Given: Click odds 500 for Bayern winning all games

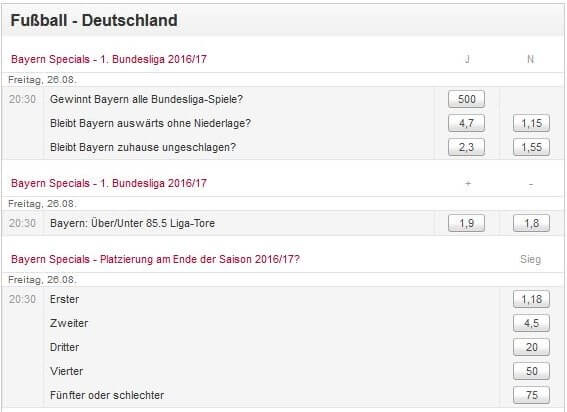Looking at the screenshot, I should pos(466,99).
